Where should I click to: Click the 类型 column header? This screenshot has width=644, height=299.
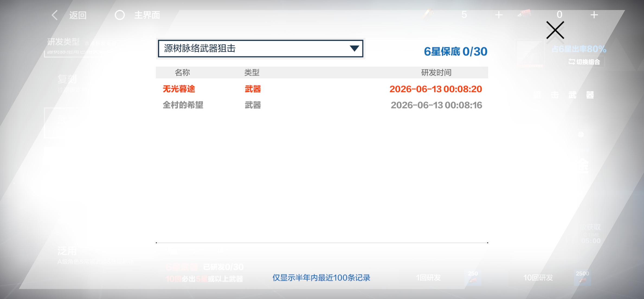coord(252,73)
